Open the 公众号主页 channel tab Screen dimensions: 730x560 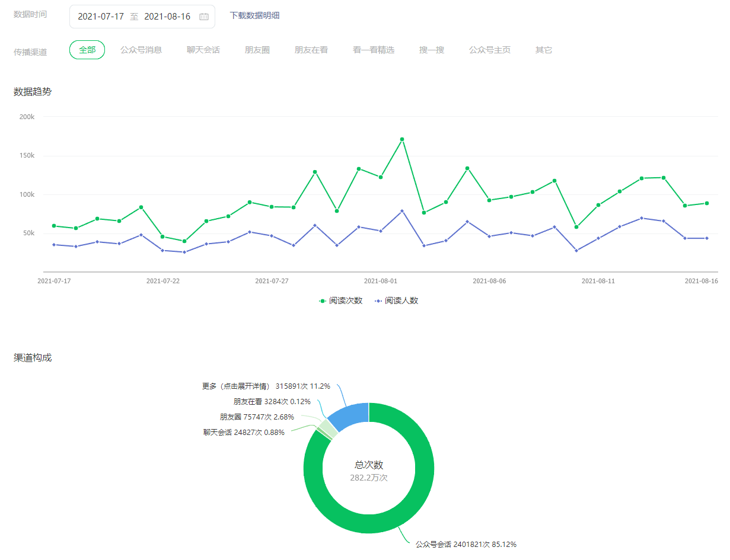tap(490, 50)
